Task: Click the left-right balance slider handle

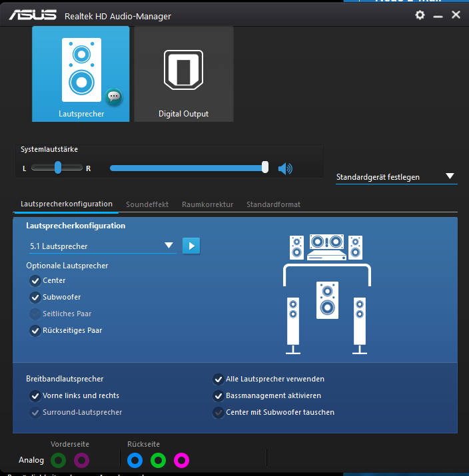Action: (58, 168)
